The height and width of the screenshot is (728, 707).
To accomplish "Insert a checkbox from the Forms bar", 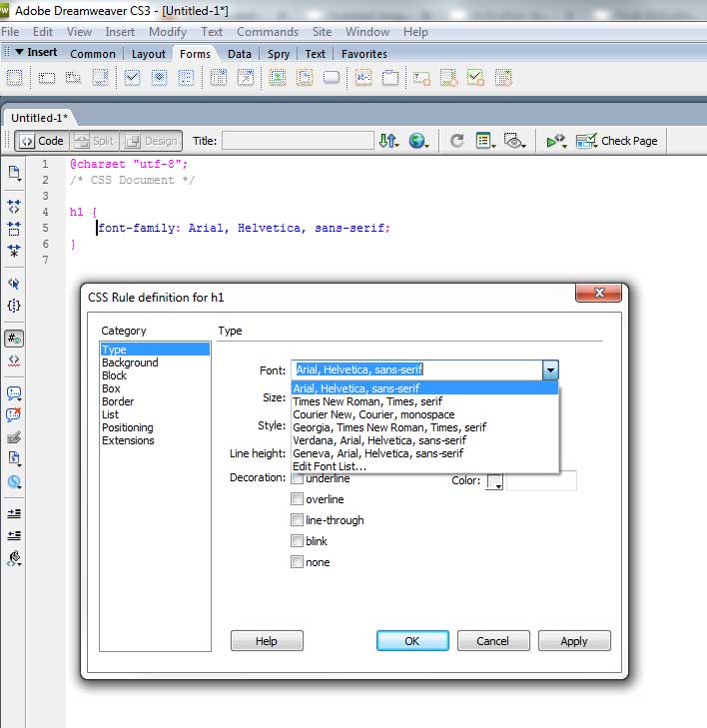I will (x=132, y=77).
